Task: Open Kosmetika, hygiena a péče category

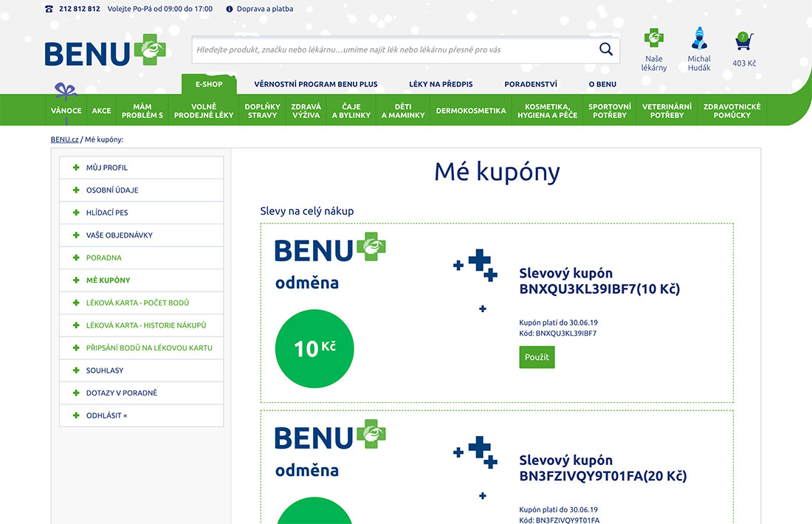Action: pyautogui.click(x=548, y=110)
